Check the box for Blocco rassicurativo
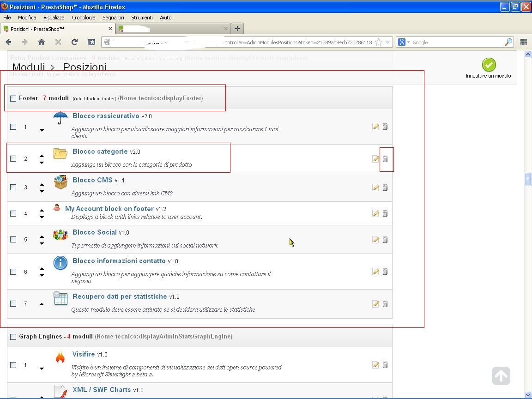The image size is (532, 399). click(x=13, y=127)
